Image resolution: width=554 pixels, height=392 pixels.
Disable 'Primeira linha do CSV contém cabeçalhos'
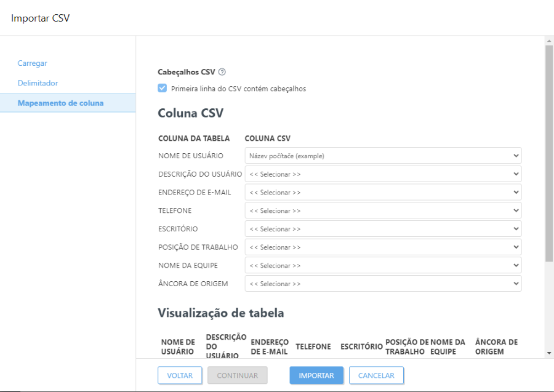pyautogui.click(x=162, y=87)
